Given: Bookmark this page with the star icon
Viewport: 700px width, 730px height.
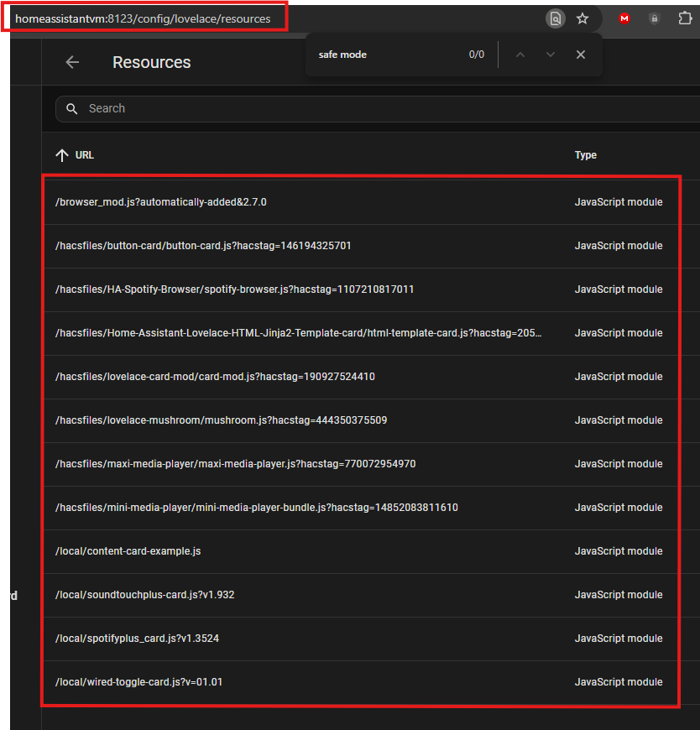Looking at the screenshot, I should click(x=582, y=18).
